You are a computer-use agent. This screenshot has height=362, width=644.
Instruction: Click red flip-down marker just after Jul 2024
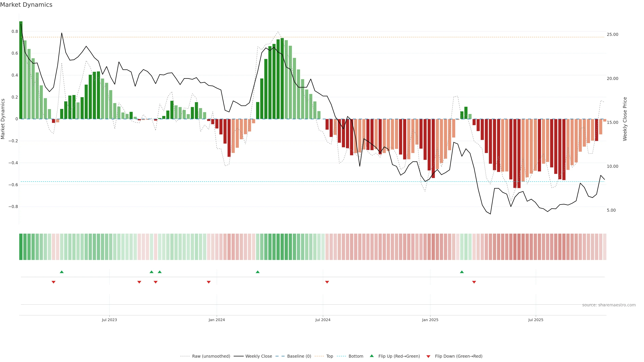[327, 282]
